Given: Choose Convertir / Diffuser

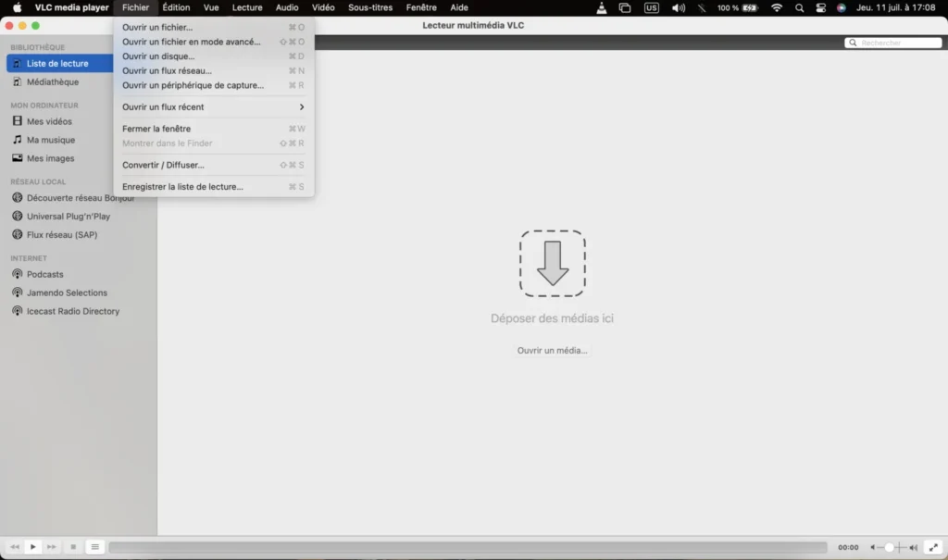Looking at the screenshot, I should pyautogui.click(x=214, y=165).
